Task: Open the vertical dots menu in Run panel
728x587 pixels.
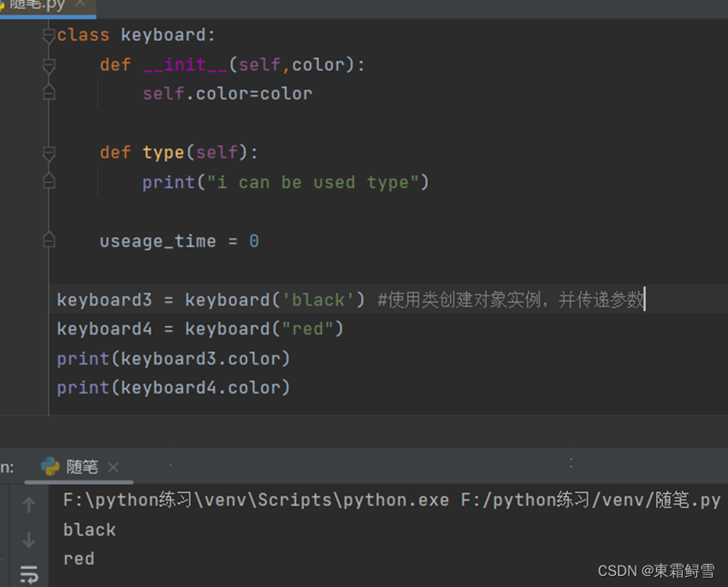Action: (571, 463)
